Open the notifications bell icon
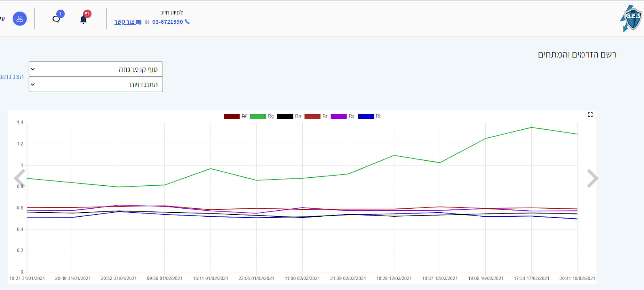 point(83,20)
